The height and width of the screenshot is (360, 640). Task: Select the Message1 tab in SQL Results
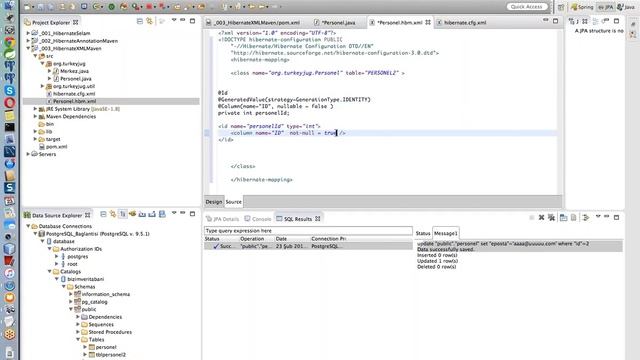(x=446, y=233)
